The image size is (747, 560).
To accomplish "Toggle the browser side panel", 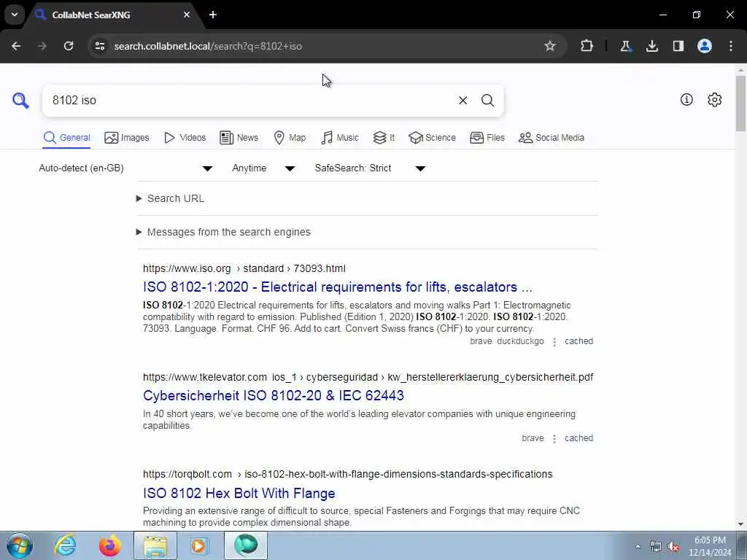I will click(x=678, y=46).
